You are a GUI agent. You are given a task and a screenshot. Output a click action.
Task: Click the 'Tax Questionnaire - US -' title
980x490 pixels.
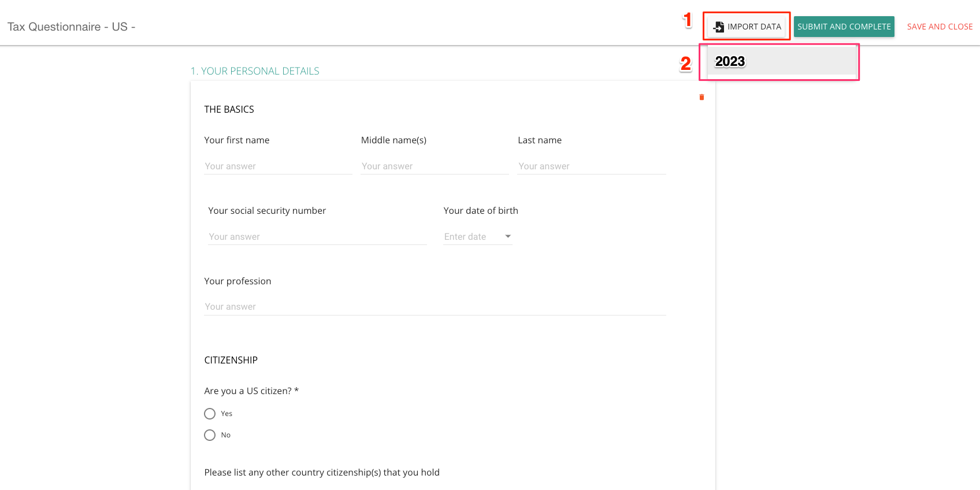(72, 27)
